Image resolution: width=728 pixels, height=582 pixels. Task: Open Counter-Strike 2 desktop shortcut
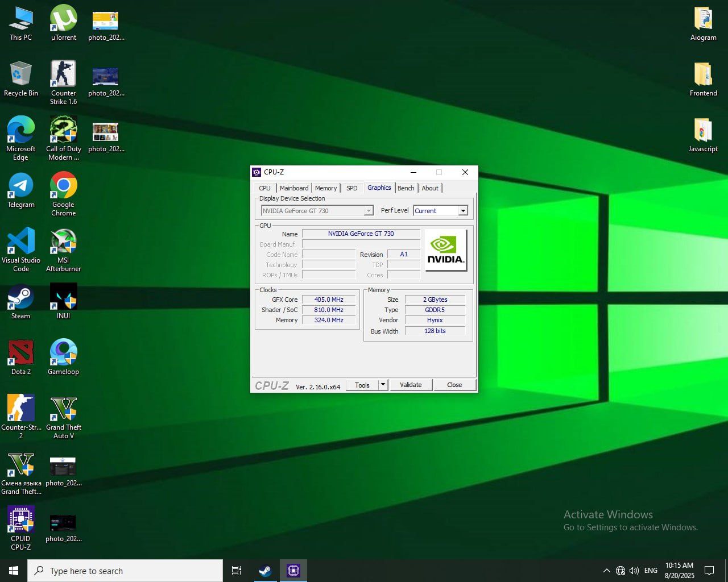point(21,417)
